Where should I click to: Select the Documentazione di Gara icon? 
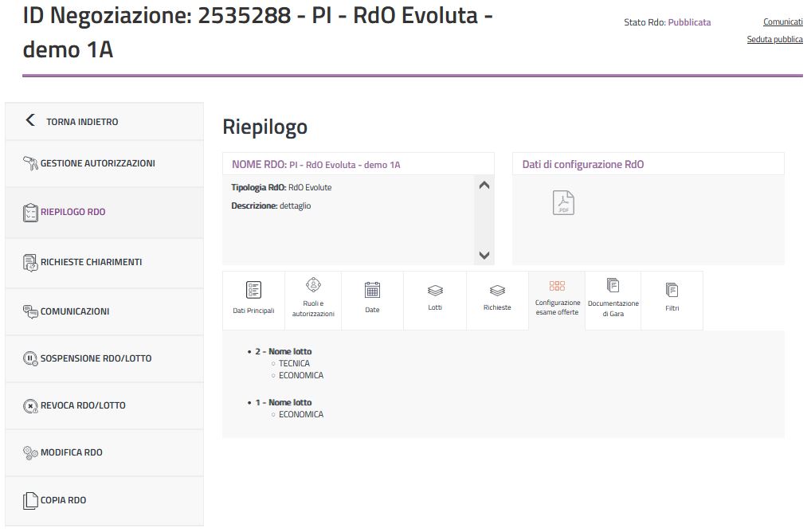pyautogui.click(x=613, y=285)
